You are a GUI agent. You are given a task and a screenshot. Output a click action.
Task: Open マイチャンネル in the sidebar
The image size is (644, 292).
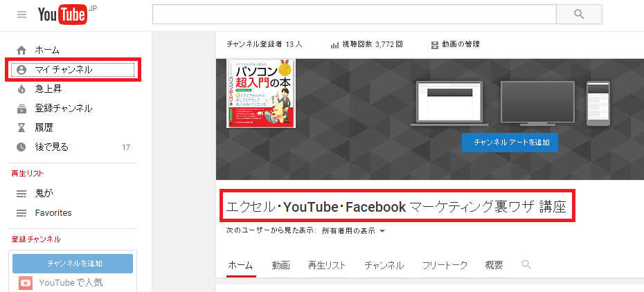click(x=73, y=70)
